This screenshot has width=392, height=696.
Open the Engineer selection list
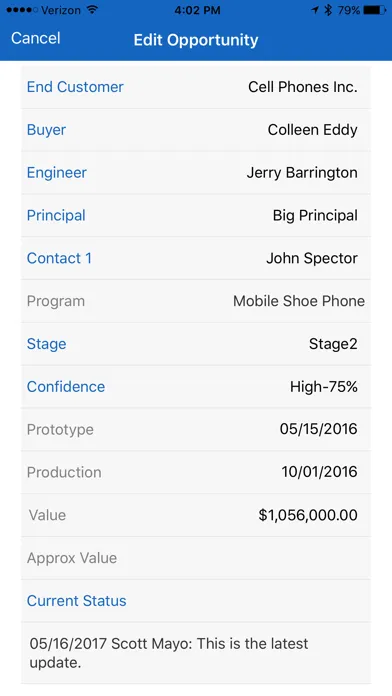click(196, 173)
